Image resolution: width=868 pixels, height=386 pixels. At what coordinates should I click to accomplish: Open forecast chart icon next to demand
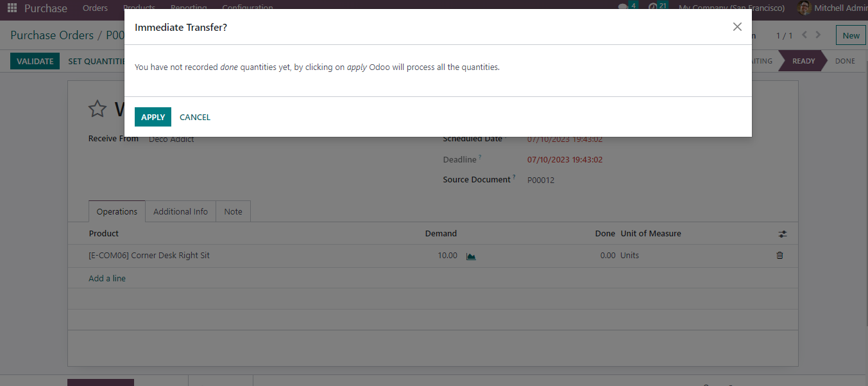tap(471, 256)
